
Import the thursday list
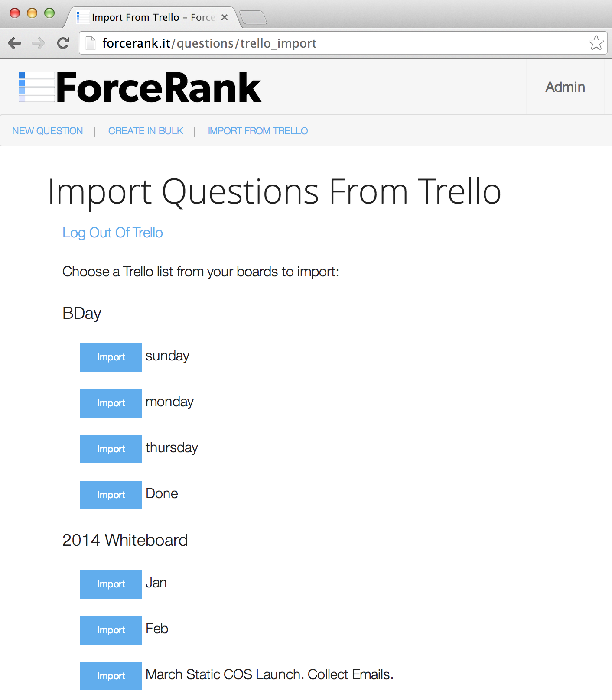pos(111,449)
